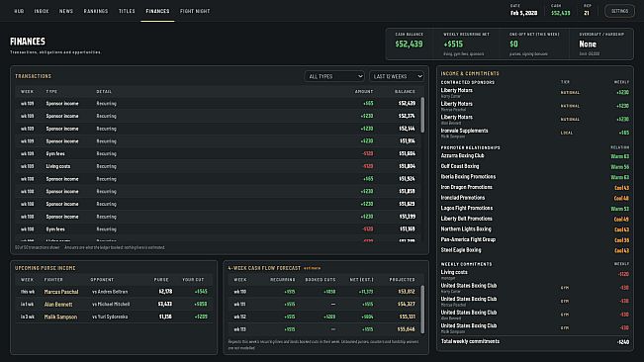This screenshot has width=644, height=362.
Task: Select the Gulf Coast Boxing promoter
Action: click(x=535, y=166)
